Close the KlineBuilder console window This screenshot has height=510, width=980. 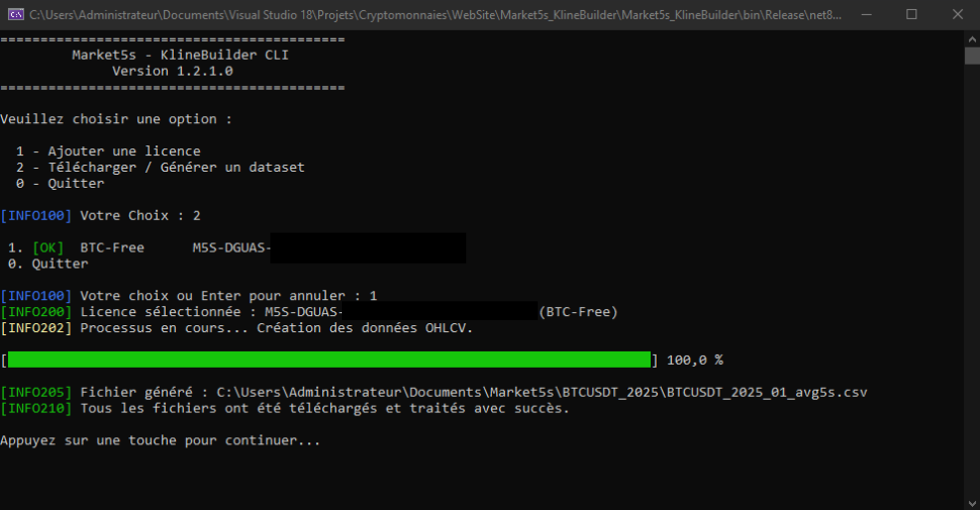pos(956,14)
